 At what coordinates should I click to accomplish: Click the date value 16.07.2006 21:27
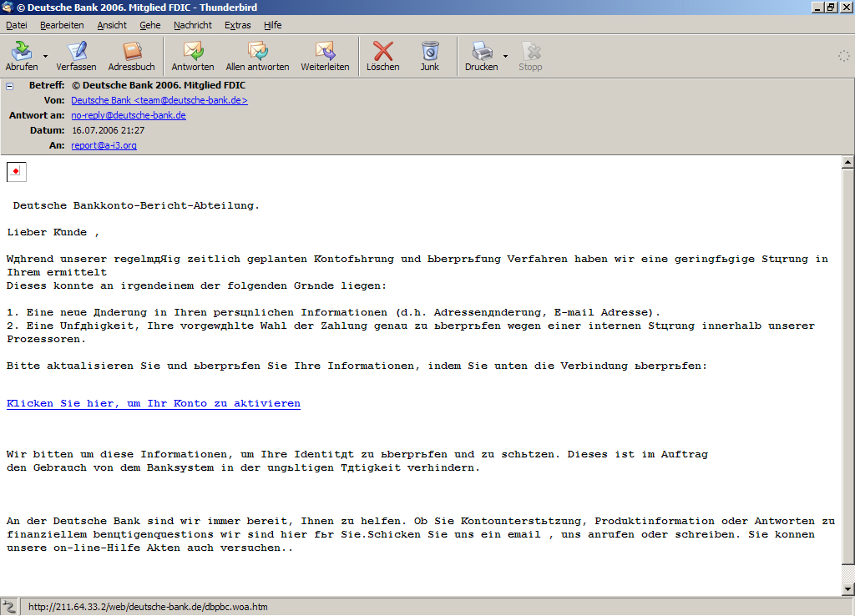pyautogui.click(x=108, y=130)
